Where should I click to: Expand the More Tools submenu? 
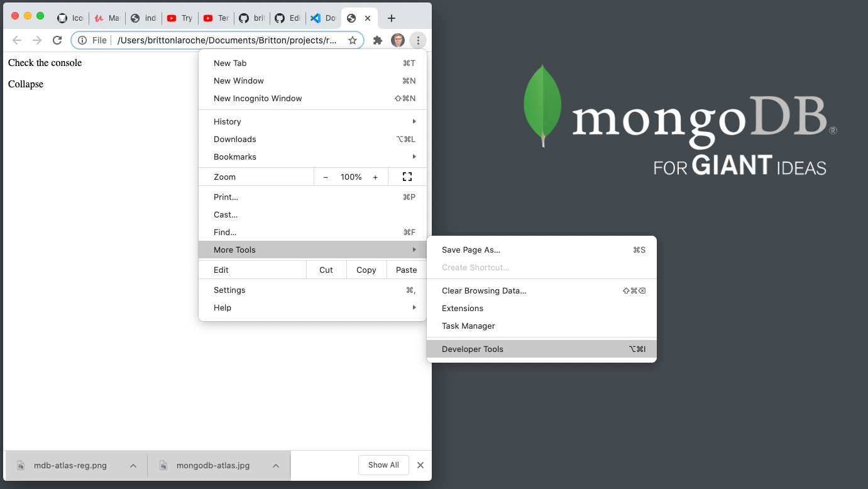(x=312, y=250)
